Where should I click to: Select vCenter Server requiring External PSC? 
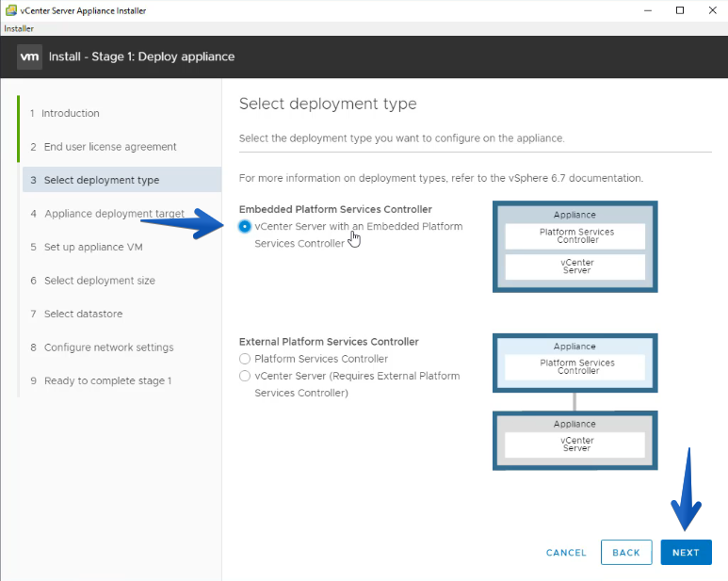[245, 376]
